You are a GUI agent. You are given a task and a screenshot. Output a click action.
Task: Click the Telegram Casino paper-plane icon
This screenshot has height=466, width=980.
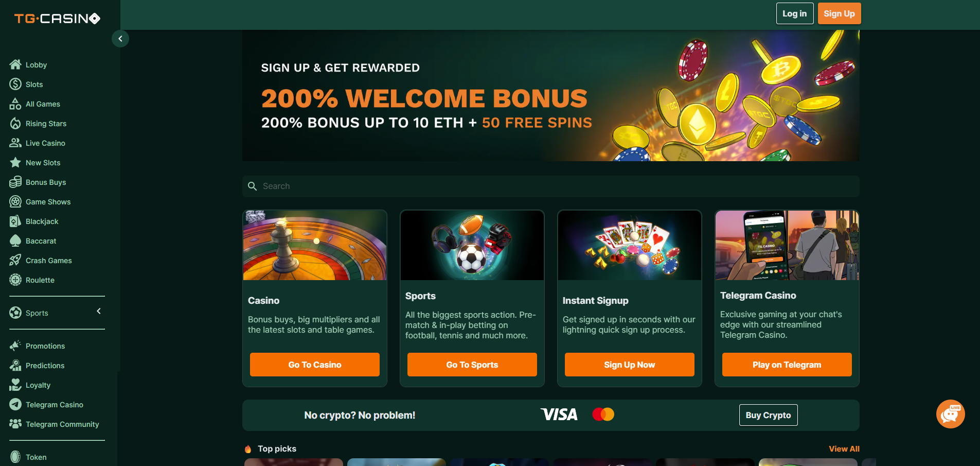click(15, 404)
